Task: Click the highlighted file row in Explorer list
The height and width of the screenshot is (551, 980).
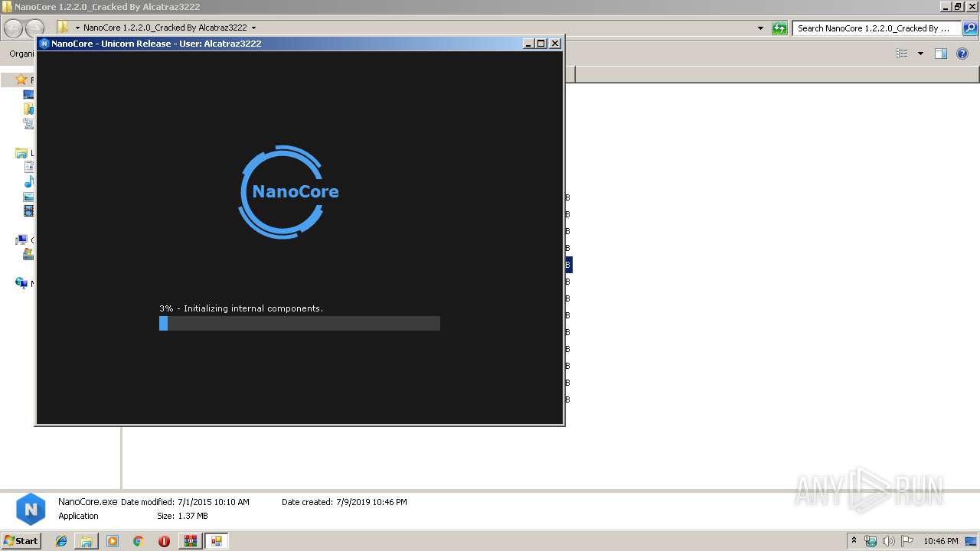Action: click(x=569, y=265)
